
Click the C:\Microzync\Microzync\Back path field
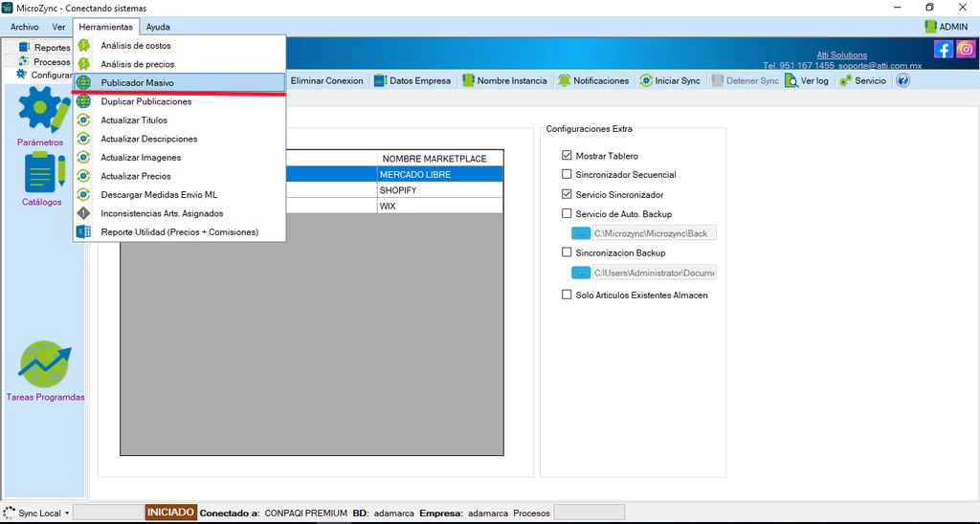(x=654, y=233)
